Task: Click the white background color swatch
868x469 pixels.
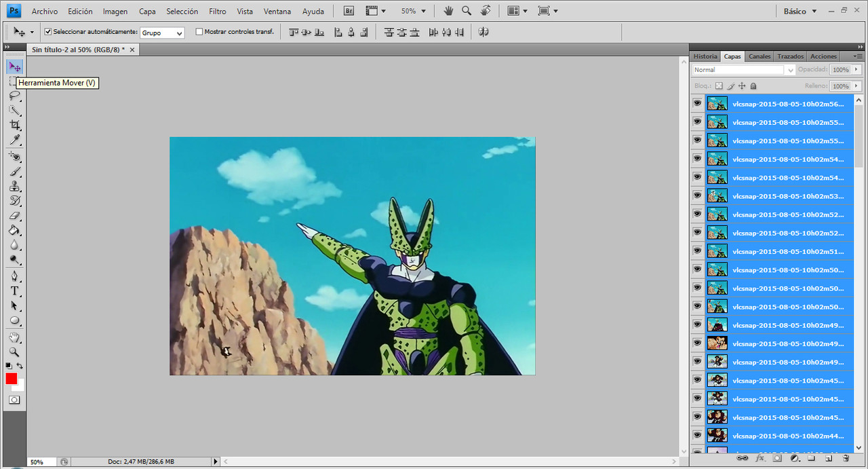Action: (20, 386)
